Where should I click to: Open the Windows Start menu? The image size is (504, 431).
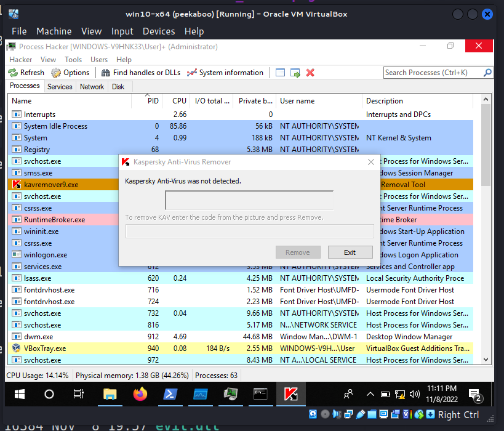(20, 394)
